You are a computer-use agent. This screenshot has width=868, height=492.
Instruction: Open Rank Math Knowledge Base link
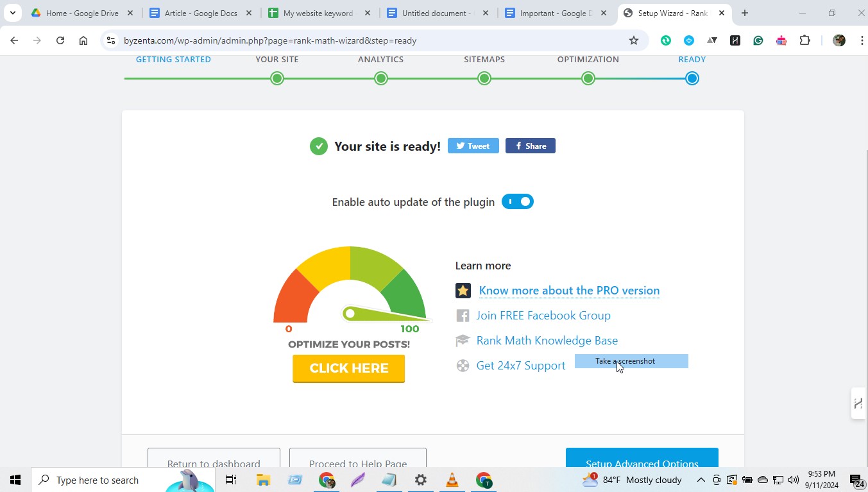tap(547, 341)
